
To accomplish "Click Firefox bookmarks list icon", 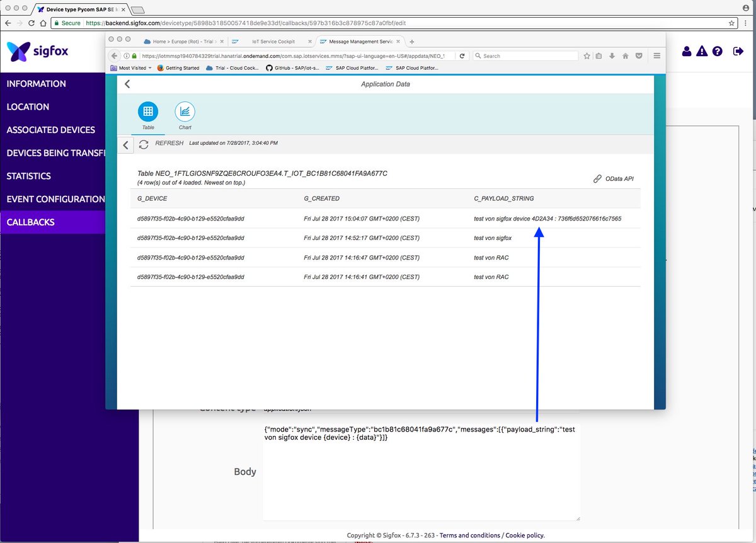I will pyautogui.click(x=600, y=56).
